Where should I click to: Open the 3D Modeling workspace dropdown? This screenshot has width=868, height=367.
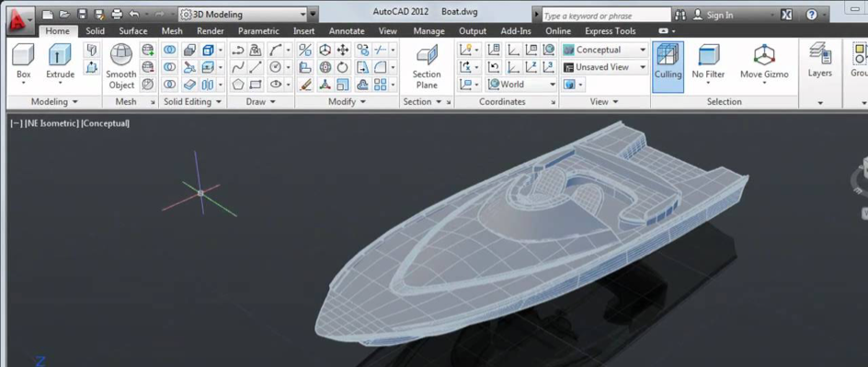pyautogui.click(x=243, y=15)
